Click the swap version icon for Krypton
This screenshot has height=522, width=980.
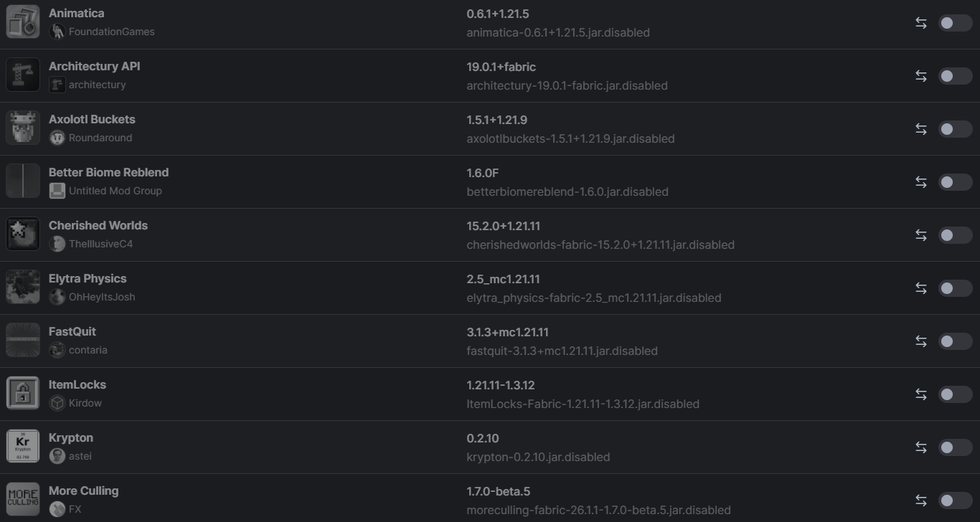(x=921, y=447)
